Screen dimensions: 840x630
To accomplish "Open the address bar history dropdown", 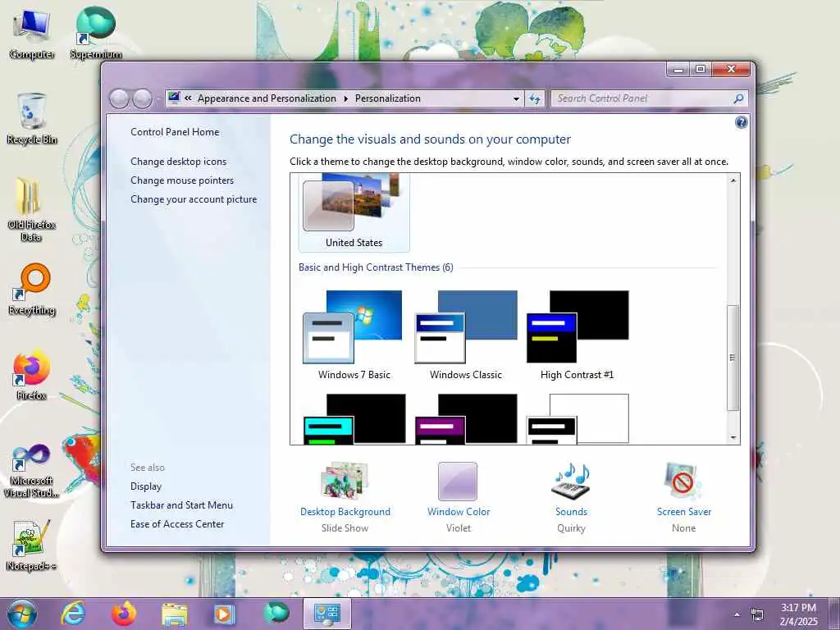I will 516,98.
